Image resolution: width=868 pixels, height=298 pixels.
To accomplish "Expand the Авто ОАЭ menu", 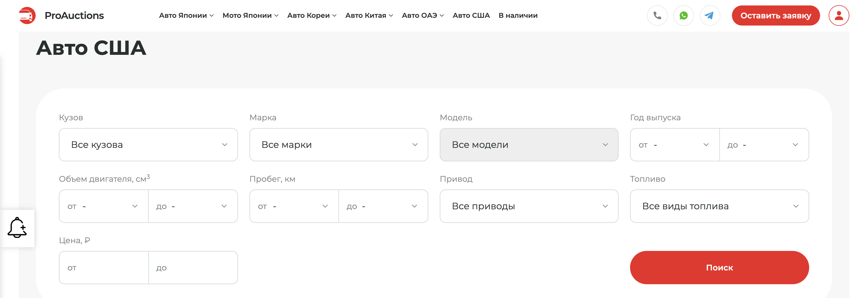I will (423, 16).
